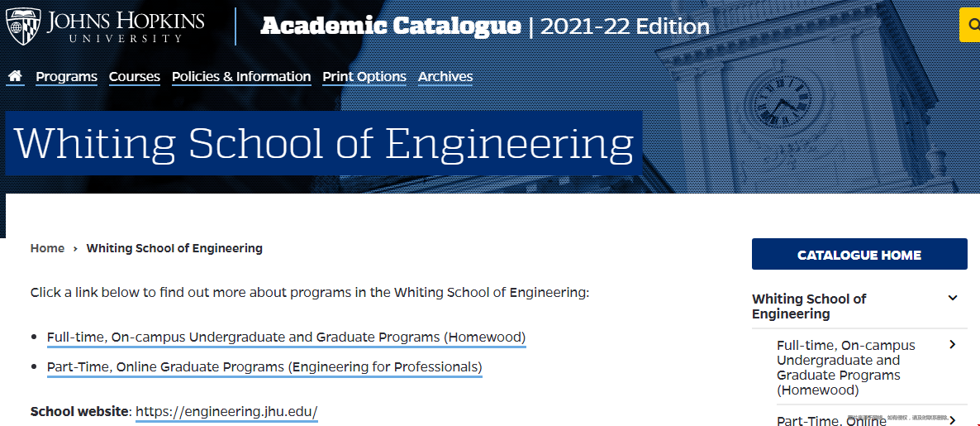Open the Courses menu
Image resolution: width=980 pixels, height=426 pixels.
[135, 77]
